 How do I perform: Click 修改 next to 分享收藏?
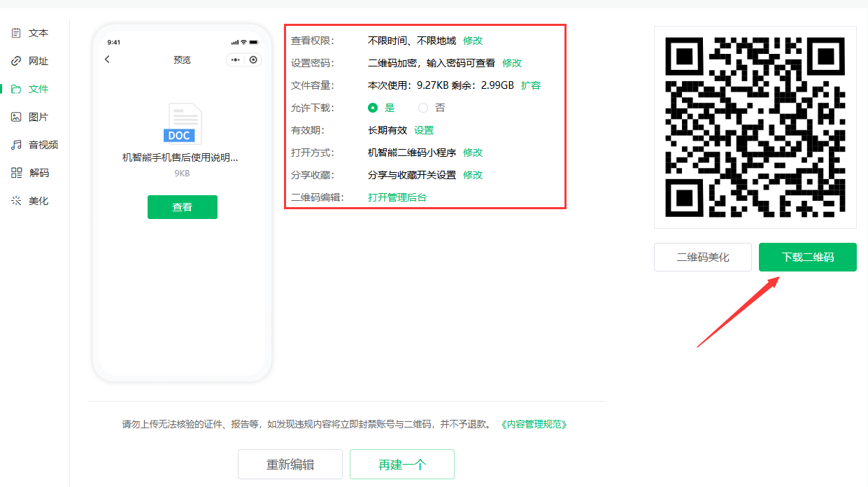[473, 175]
